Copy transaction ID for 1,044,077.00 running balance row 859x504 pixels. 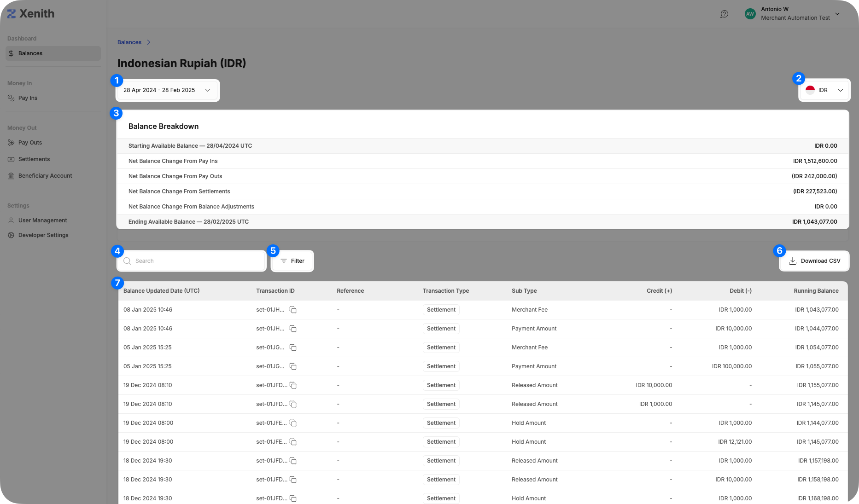tap(293, 329)
